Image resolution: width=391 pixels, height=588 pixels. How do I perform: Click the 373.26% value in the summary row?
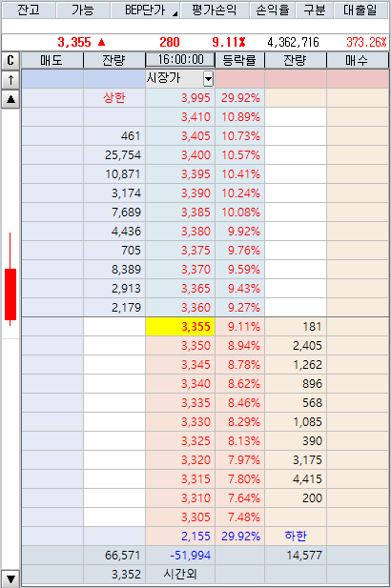[x=366, y=42]
